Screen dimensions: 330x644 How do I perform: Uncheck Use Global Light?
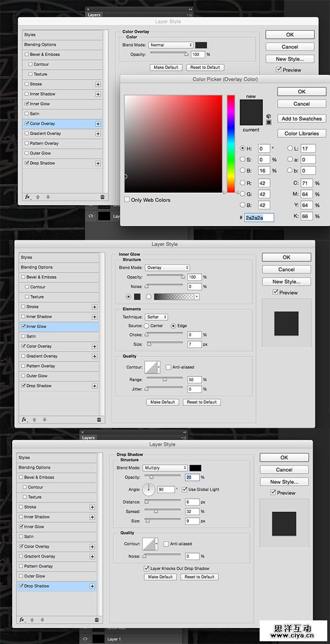(184, 489)
